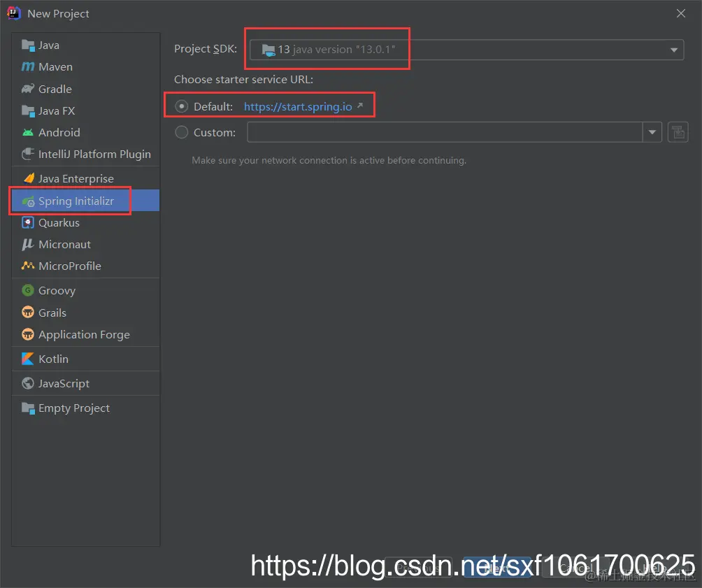Click the Application Forge icon
The height and width of the screenshot is (588, 702).
[28, 334]
